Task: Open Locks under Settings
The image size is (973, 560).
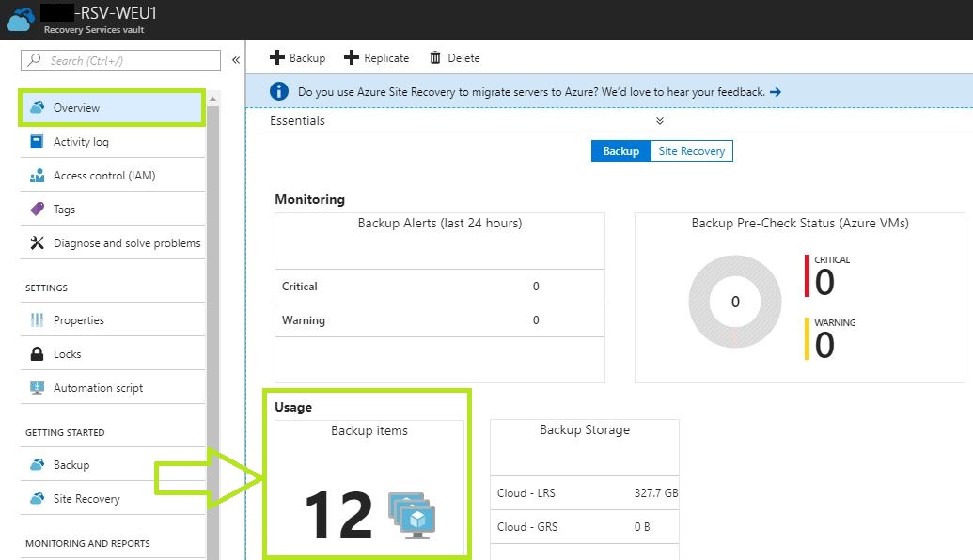Action: click(112, 353)
